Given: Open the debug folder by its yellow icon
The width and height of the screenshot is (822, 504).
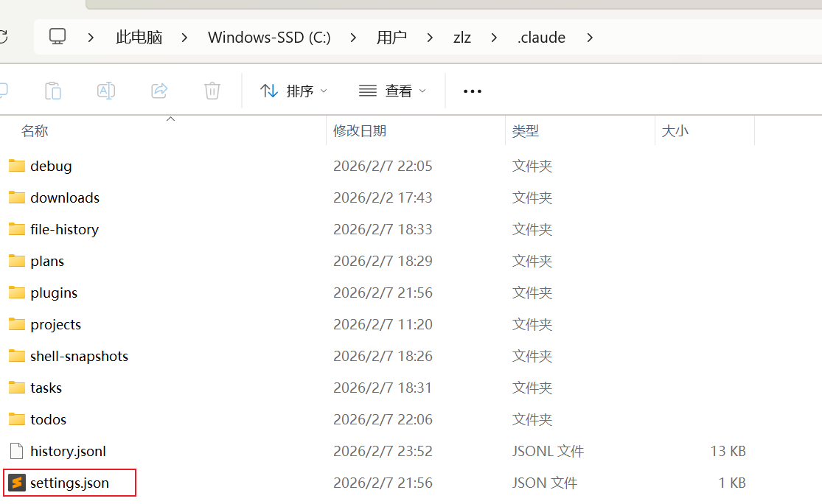Looking at the screenshot, I should tap(16, 166).
